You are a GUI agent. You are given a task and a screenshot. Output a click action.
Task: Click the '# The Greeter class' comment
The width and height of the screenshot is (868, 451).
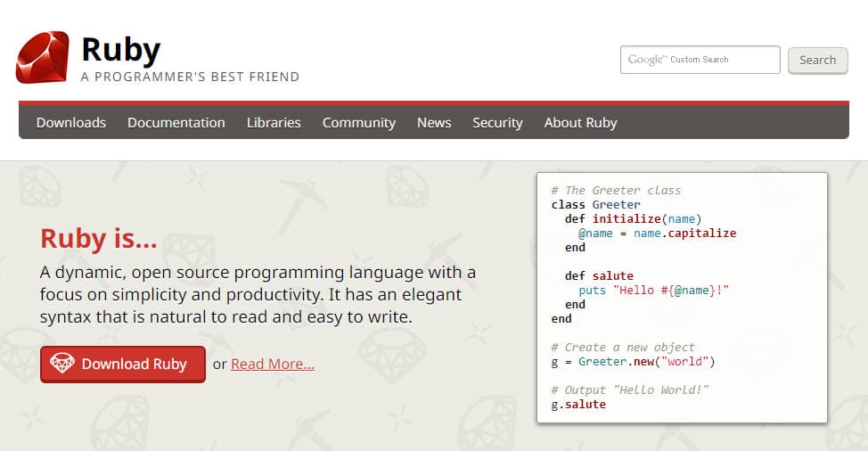[x=616, y=191]
